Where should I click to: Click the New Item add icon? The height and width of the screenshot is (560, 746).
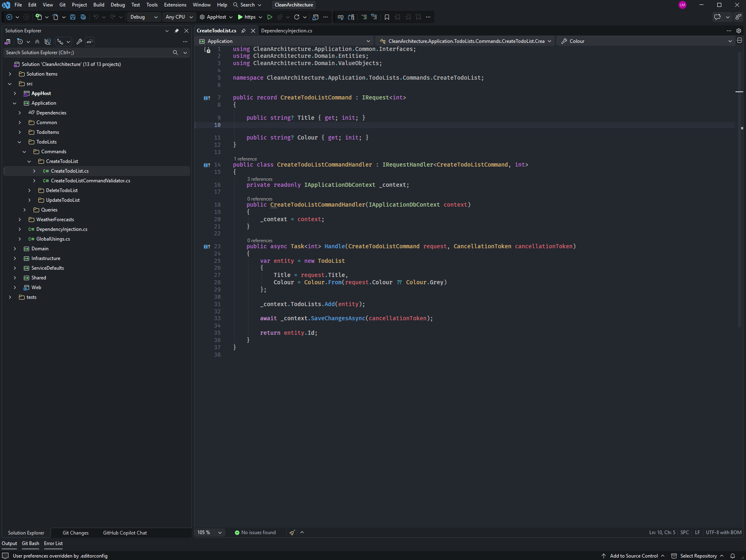[x=39, y=17]
